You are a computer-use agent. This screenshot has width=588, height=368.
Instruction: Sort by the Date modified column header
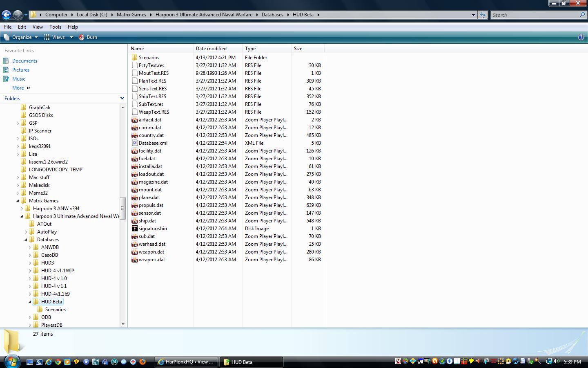pos(218,49)
